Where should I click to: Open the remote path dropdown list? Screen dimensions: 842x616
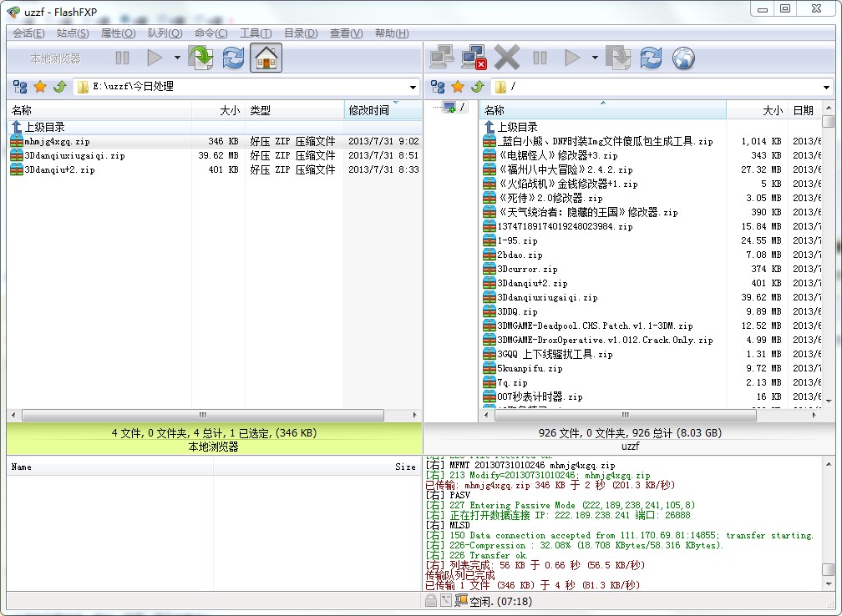pyautogui.click(x=828, y=86)
